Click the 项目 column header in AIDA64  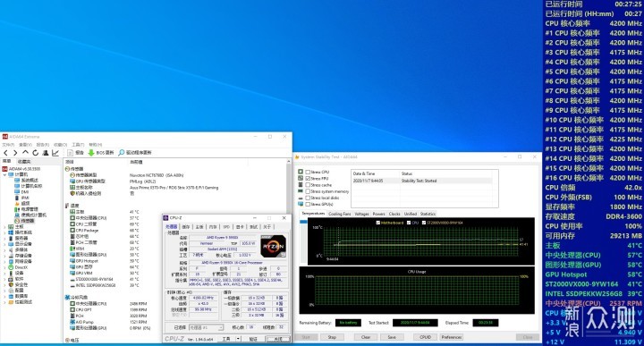[69, 162]
